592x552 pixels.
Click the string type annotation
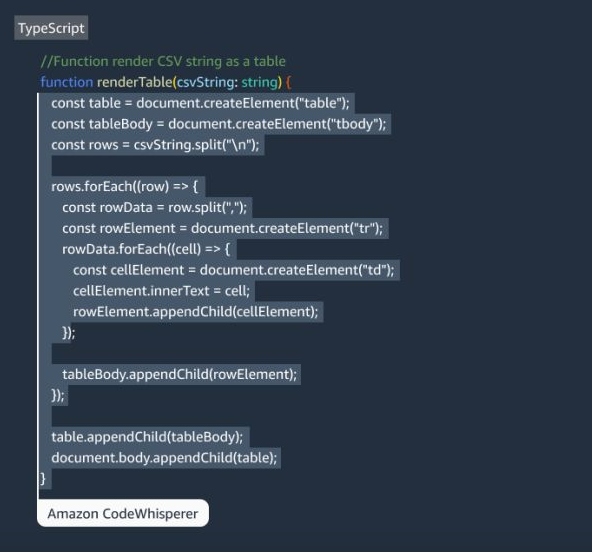(x=259, y=82)
